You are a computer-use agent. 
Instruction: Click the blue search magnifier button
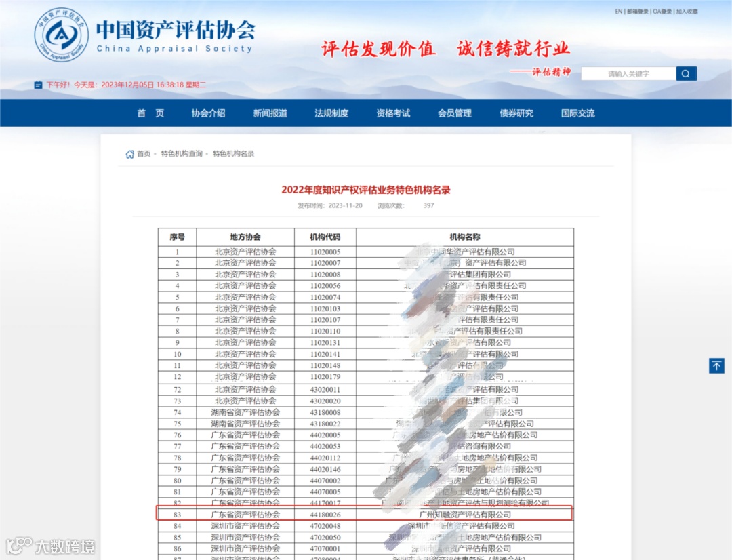(x=686, y=73)
